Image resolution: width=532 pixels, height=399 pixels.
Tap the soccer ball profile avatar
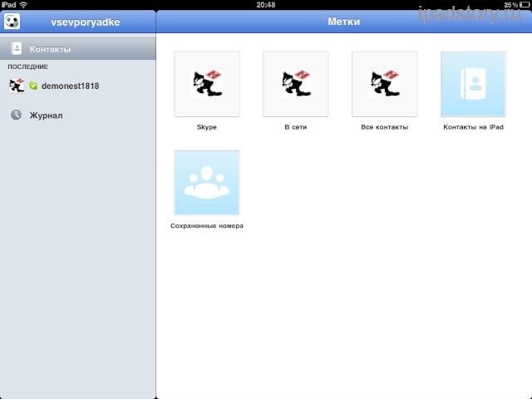tap(12, 22)
